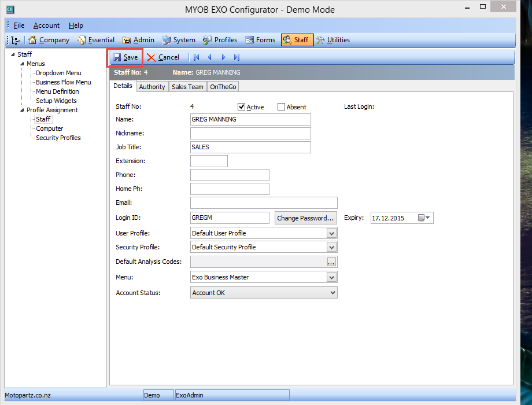Viewport: 532px width, 405px height.
Task: Select Security Profiles in tree
Action: (x=58, y=138)
